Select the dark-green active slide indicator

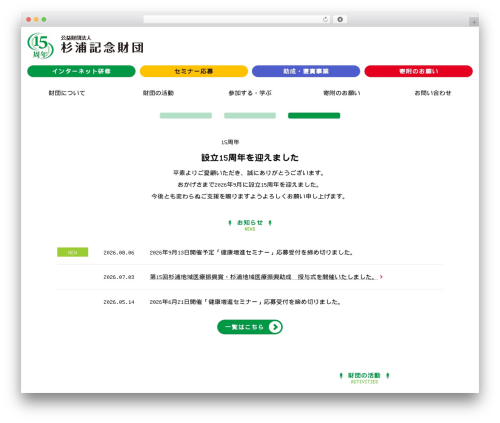[x=314, y=116]
